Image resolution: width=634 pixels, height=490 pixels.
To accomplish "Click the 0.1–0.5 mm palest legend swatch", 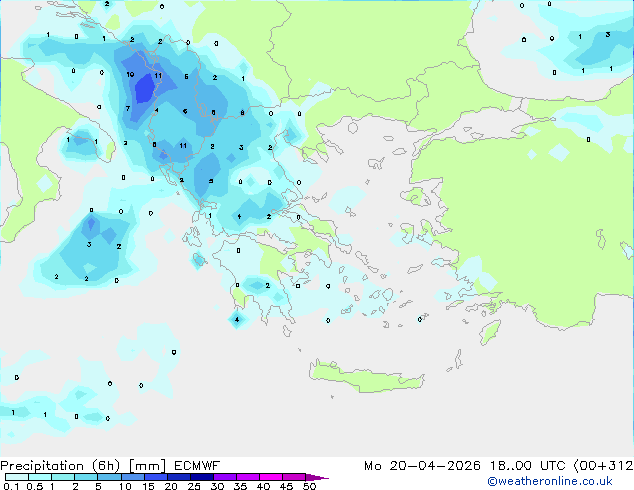I will pyautogui.click(x=17, y=477).
